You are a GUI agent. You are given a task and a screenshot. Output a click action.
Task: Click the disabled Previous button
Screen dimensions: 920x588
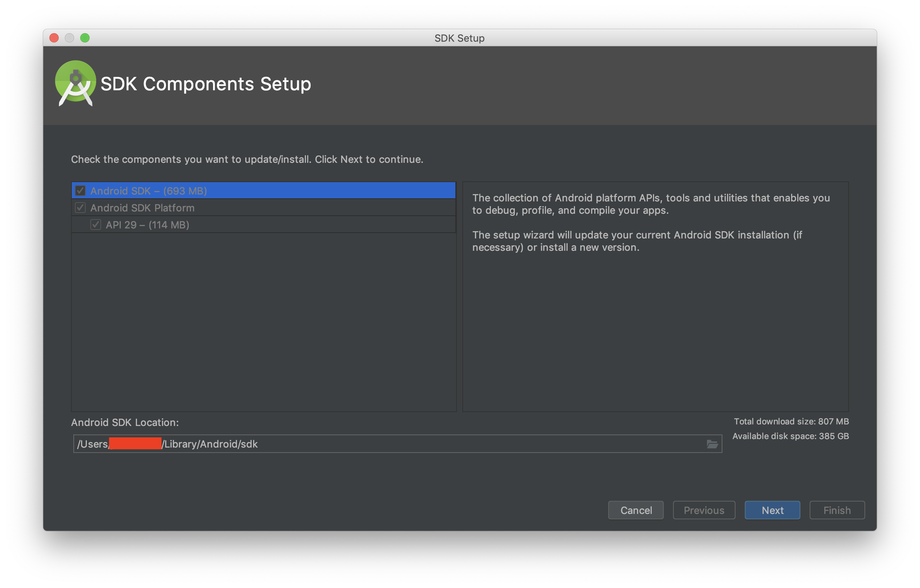[x=704, y=510]
